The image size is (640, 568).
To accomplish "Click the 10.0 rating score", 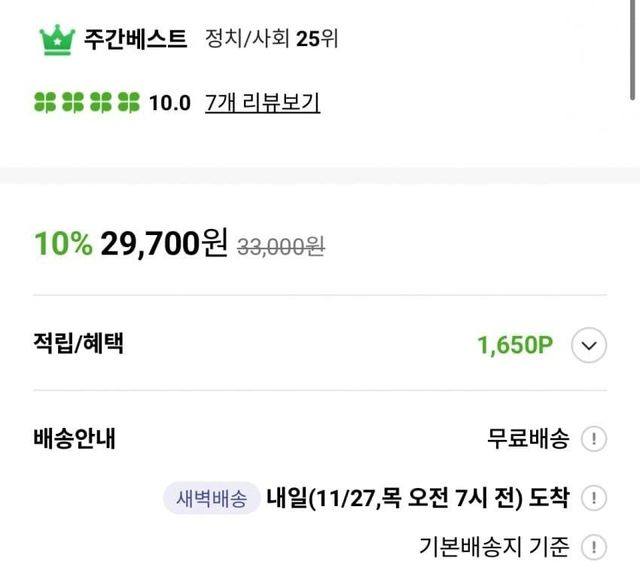I will (x=169, y=102).
